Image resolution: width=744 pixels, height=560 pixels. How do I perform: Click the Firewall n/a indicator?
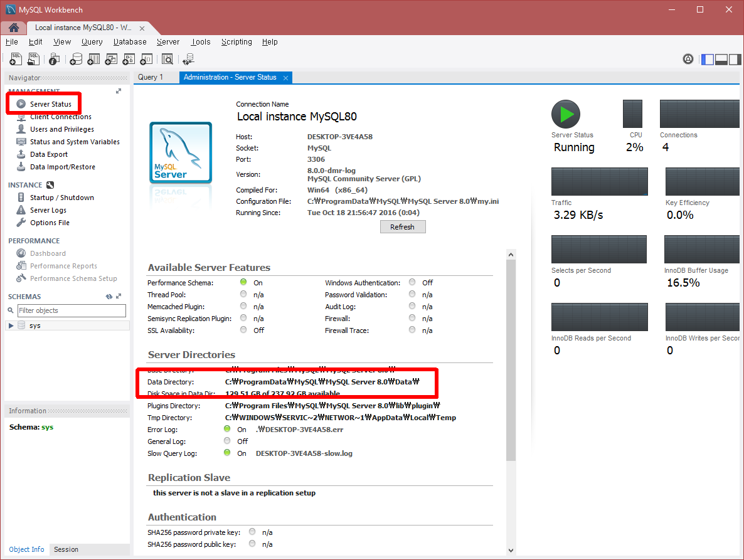point(412,317)
